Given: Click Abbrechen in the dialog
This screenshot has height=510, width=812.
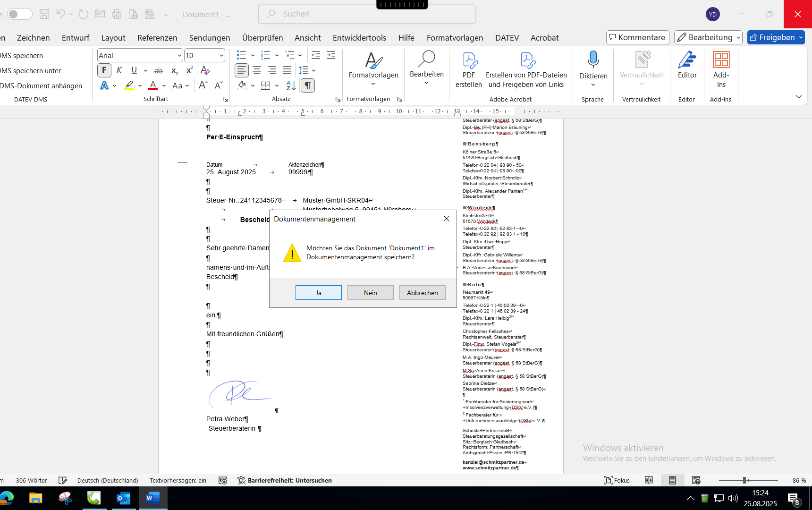Looking at the screenshot, I should 422,293.
